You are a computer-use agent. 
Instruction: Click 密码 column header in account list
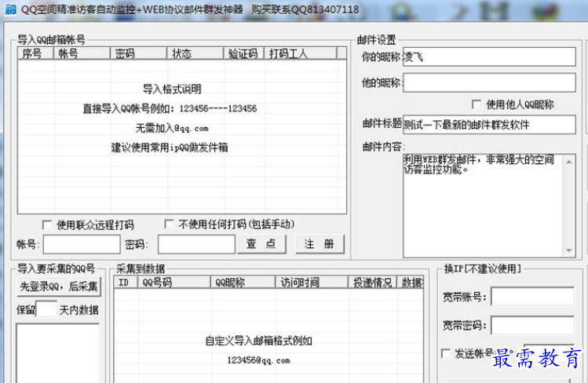coord(138,53)
